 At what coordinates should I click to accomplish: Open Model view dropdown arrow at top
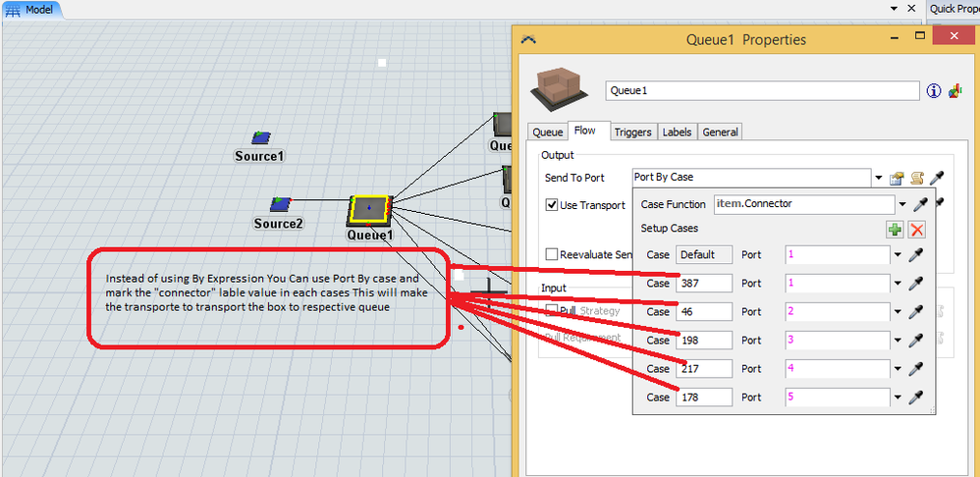[x=894, y=9]
